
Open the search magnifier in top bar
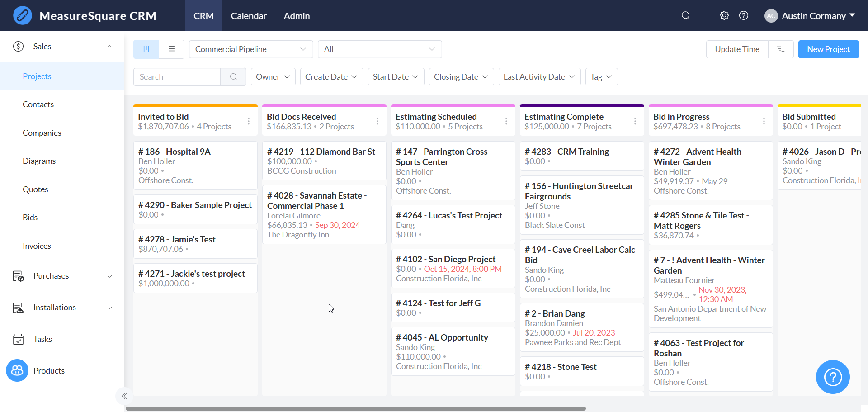[x=685, y=15]
